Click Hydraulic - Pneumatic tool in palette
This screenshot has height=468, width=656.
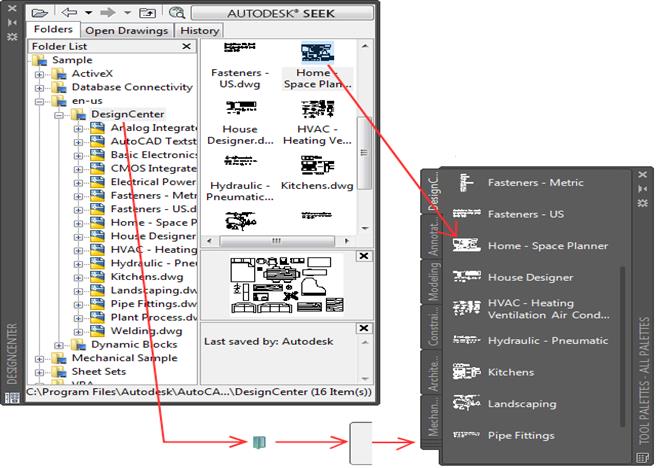tap(530, 340)
